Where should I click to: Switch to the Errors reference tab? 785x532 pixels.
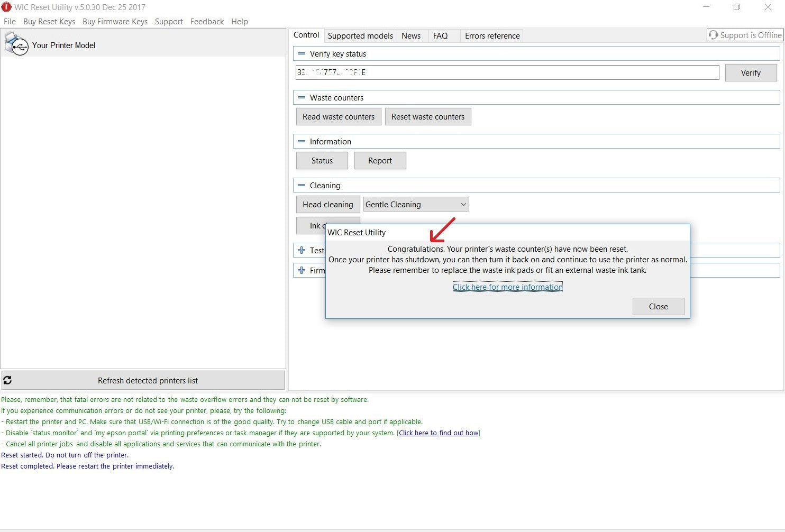[x=492, y=35]
